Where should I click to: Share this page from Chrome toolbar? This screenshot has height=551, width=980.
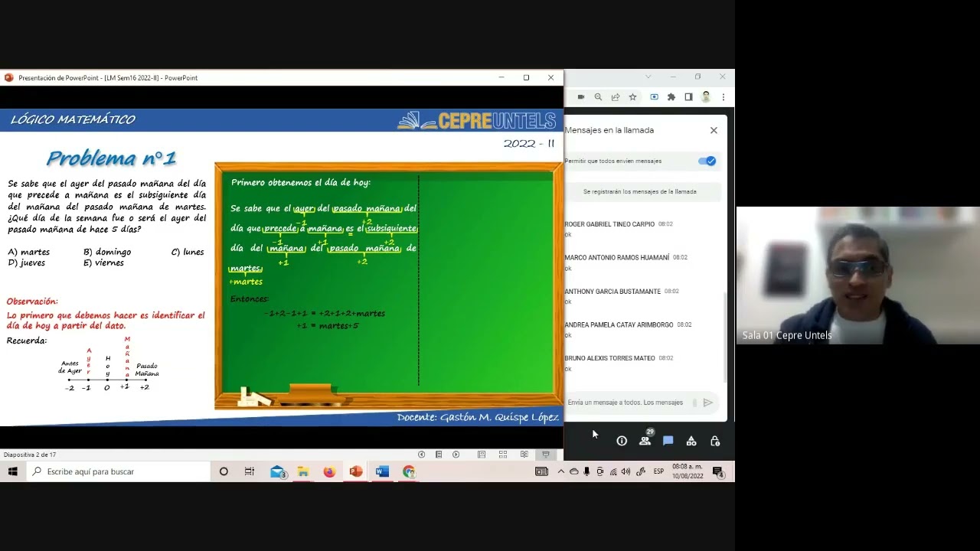coord(616,97)
